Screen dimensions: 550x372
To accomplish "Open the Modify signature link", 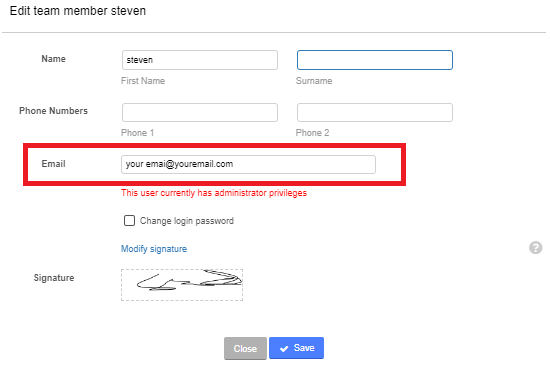I will click(x=154, y=249).
